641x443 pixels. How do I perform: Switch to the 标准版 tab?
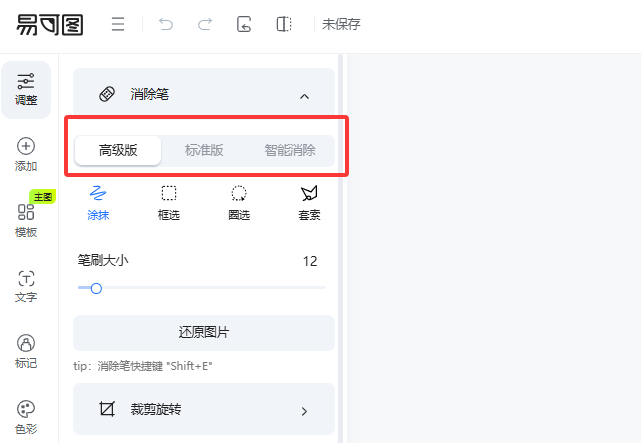[204, 151]
